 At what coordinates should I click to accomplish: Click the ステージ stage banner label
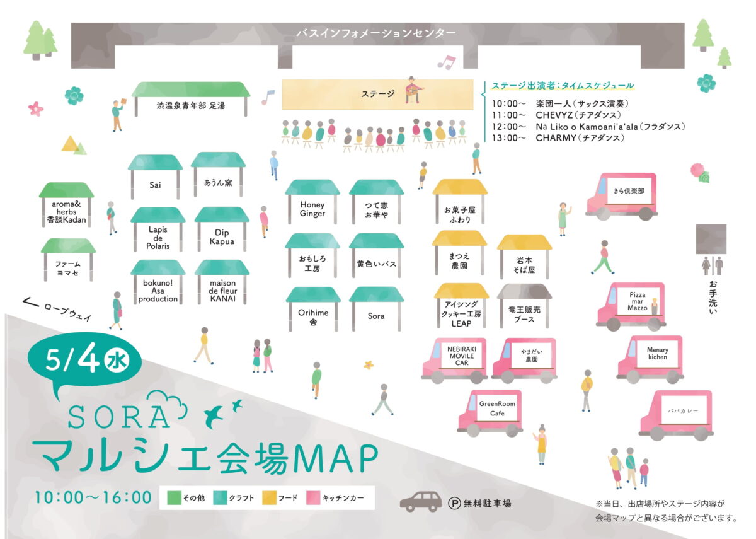(x=378, y=94)
